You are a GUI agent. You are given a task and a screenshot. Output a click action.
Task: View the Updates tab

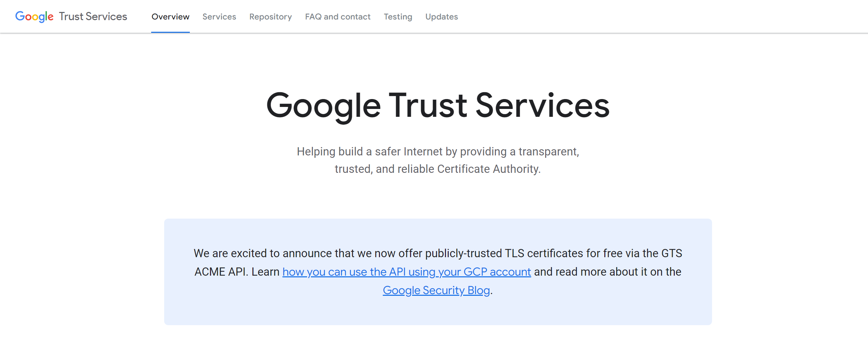(x=442, y=17)
